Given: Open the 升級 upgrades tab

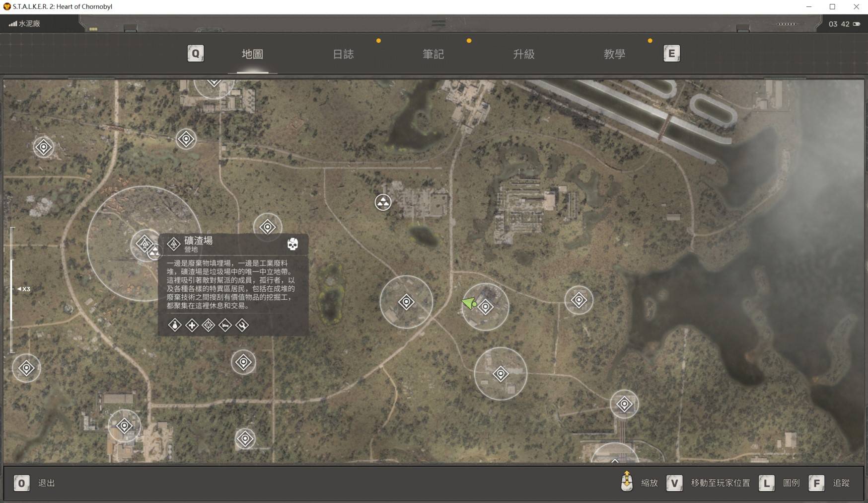Looking at the screenshot, I should click(524, 54).
